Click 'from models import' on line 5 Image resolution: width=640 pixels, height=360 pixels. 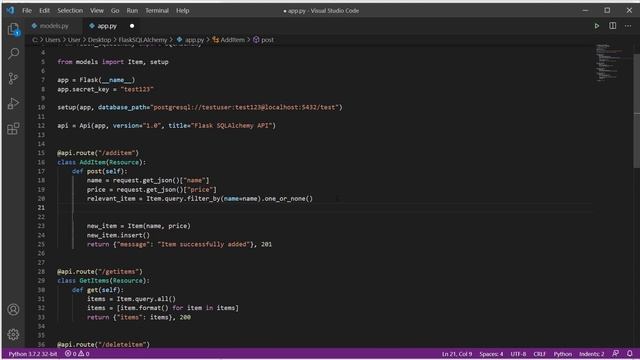tap(91, 62)
